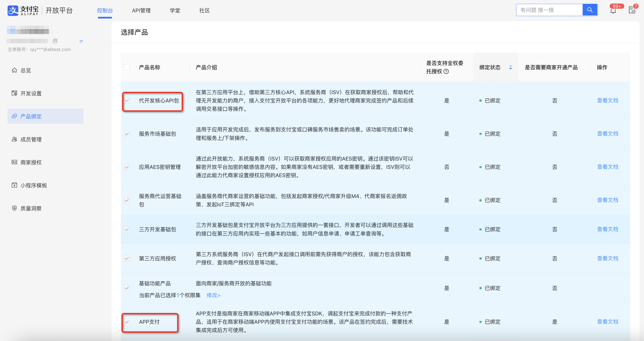Toggle checkbox for 代开发核心API包
This screenshot has height=341, width=644.
tap(127, 101)
